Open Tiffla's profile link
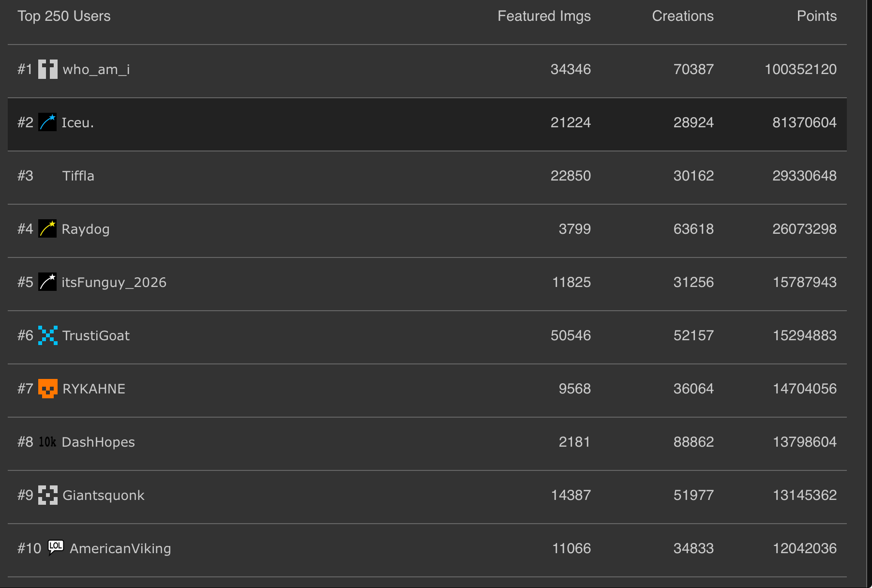The image size is (872, 588). click(x=78, y=176)
